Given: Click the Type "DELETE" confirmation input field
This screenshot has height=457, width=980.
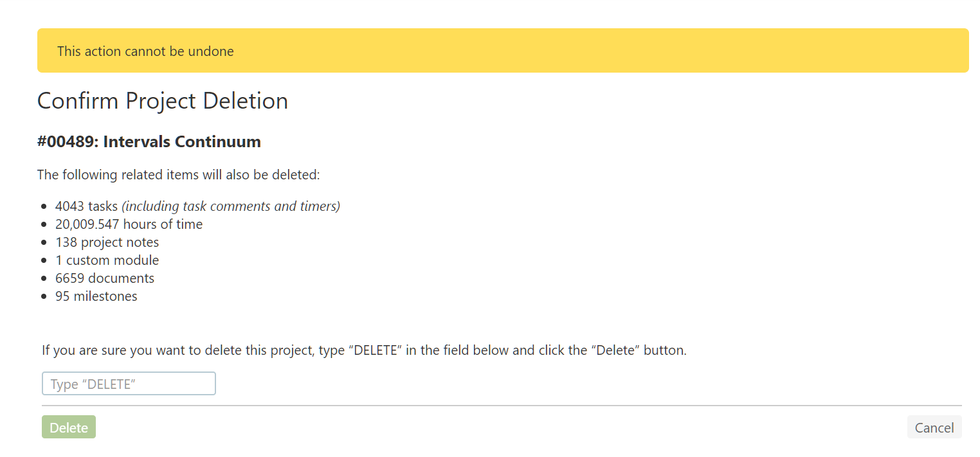Looking at the screenshot, I should pyautogui.click(x=129, y=384).
